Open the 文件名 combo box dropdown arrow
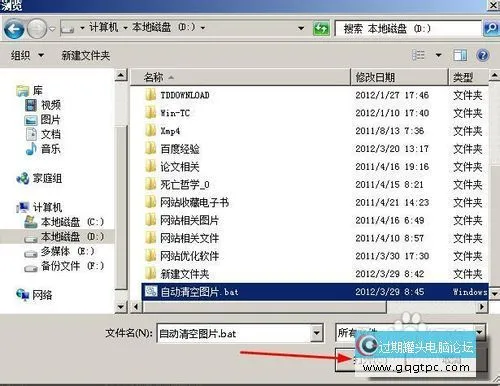 pyautogui.click(x=317, y=333)
